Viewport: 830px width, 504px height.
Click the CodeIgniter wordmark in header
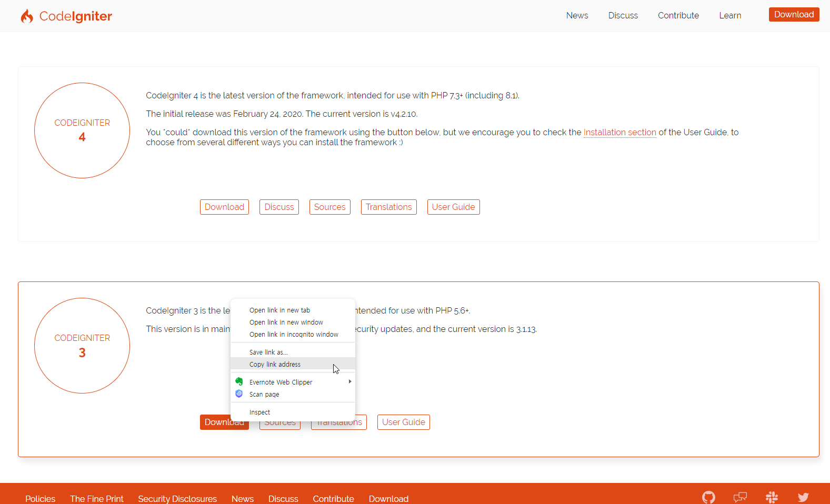click(x=76, y=16)
